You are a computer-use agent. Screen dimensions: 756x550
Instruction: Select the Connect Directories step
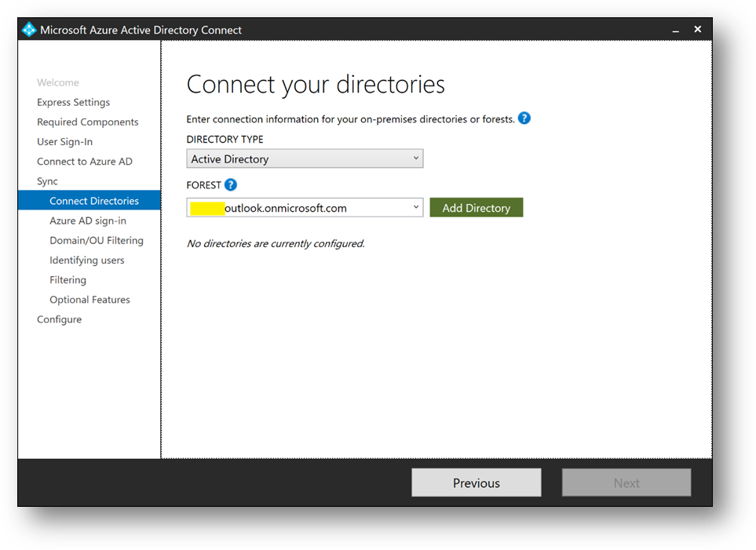pos(89,201)
